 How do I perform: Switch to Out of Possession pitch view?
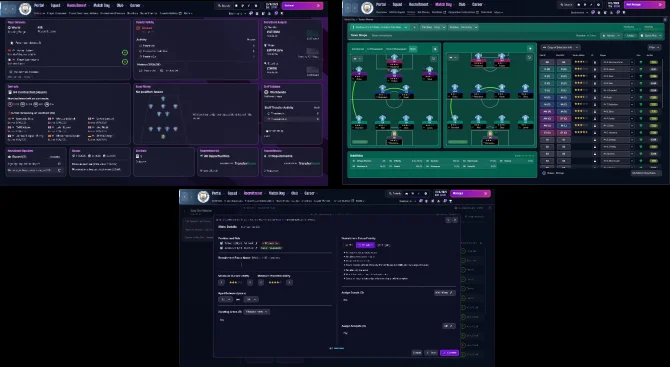(x=396, y=49)
